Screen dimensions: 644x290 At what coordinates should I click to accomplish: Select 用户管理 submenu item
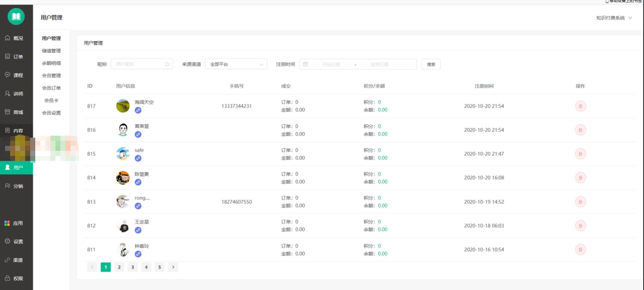coord(51,38)
